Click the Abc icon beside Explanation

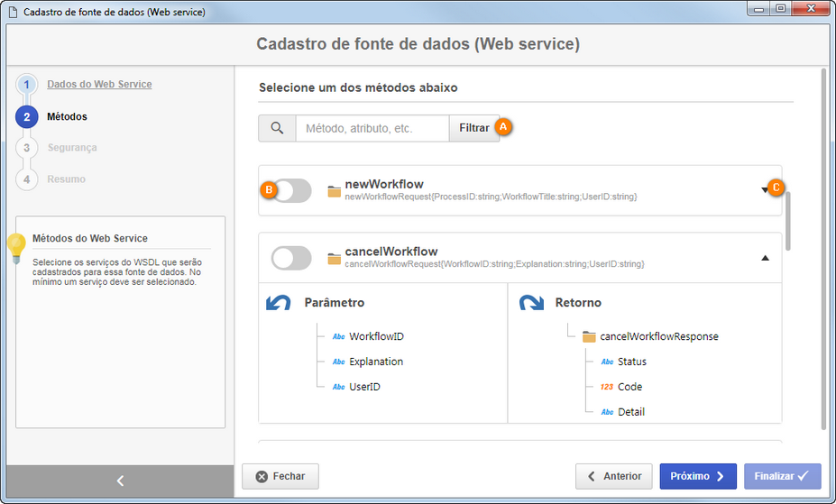[x=338, y=362]
